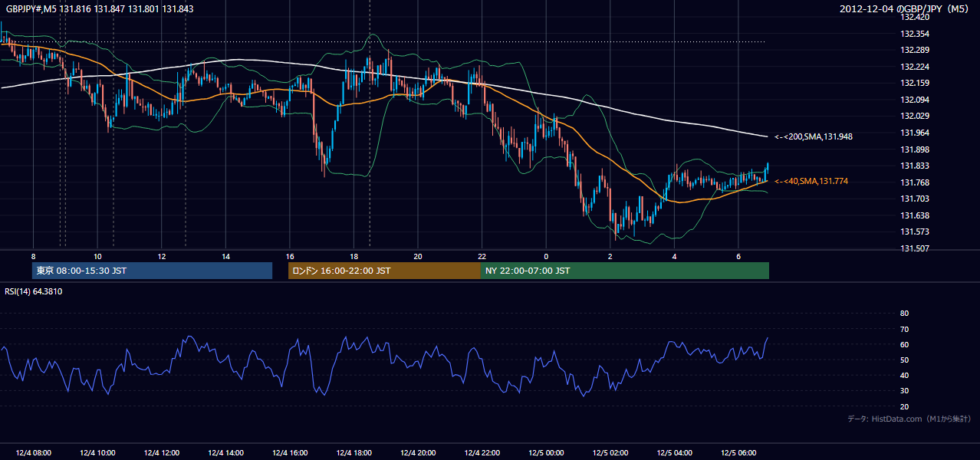This screenshot has width=980, height=460.
Task: Click hour label 16 under price chart
Action: (289, 256)
